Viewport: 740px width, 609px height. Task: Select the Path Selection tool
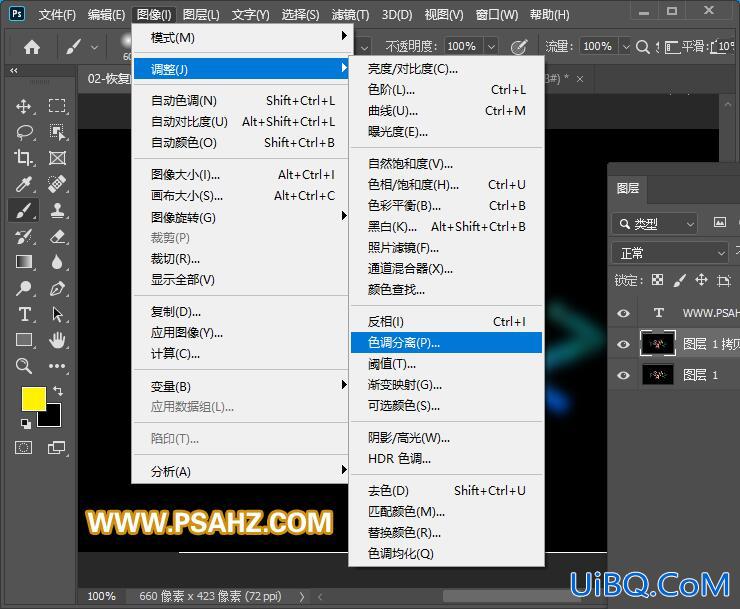(x=57, y=314)
